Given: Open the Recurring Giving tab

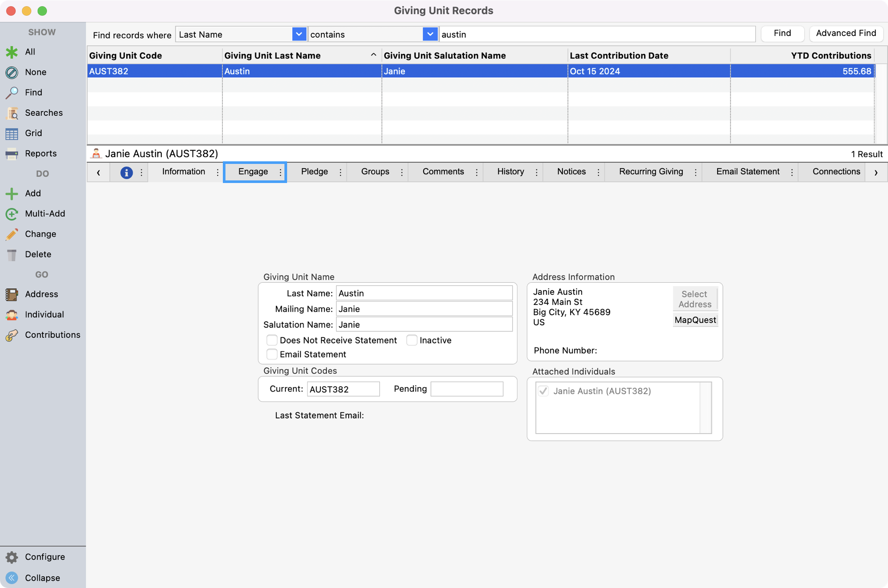Looking at the screenshot, I should pos(651,172).
